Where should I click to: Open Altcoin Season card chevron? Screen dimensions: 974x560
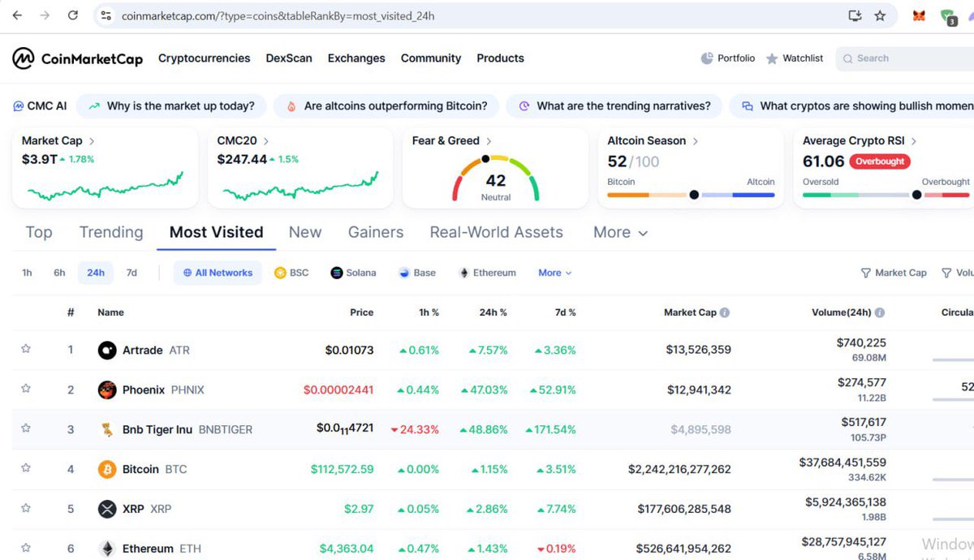pyautogui.click(x=696, y=141)
